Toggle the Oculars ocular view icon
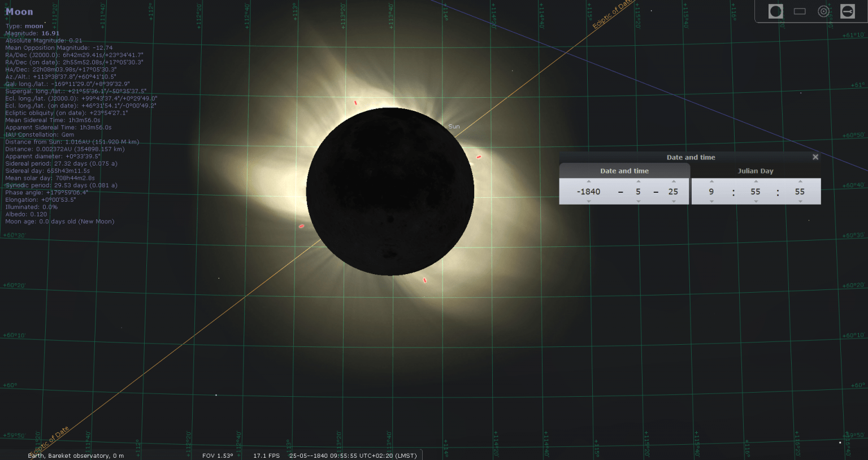 click(776, 11)
